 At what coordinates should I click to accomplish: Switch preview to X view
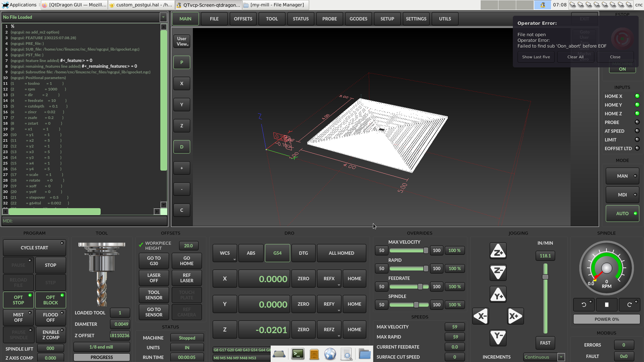(x=182, y=83)
